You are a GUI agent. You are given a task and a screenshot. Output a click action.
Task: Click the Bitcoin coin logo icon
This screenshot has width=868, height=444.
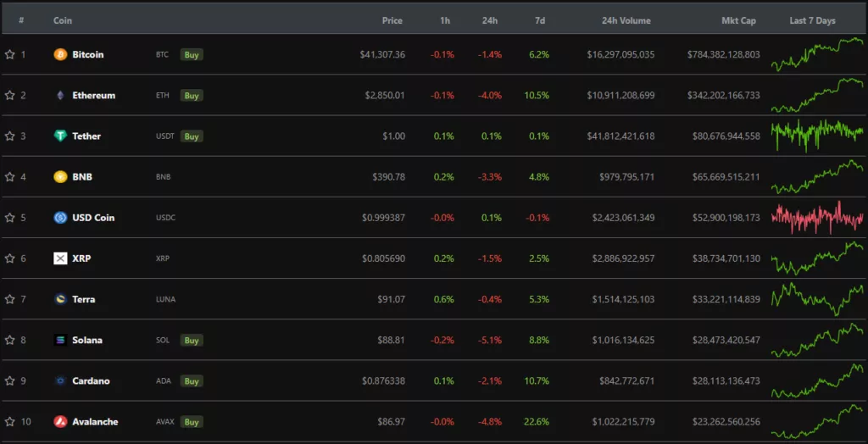point(60,54)
